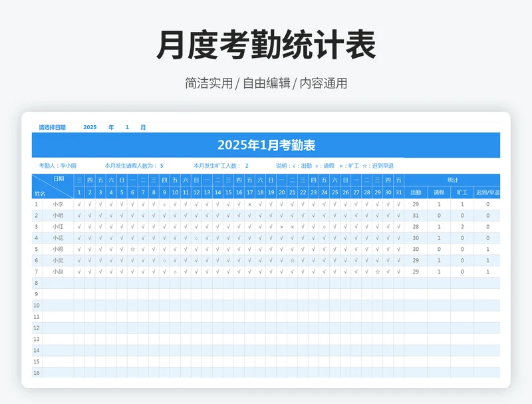Click row 5's ☆ mark on day 6
Screen dimensions: 532x404
pos(132,249)
